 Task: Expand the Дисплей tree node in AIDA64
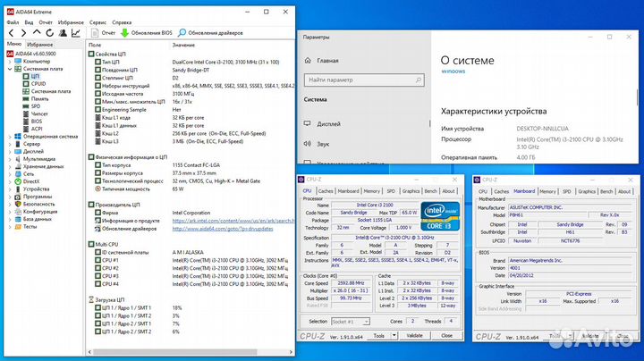(10, 151)
